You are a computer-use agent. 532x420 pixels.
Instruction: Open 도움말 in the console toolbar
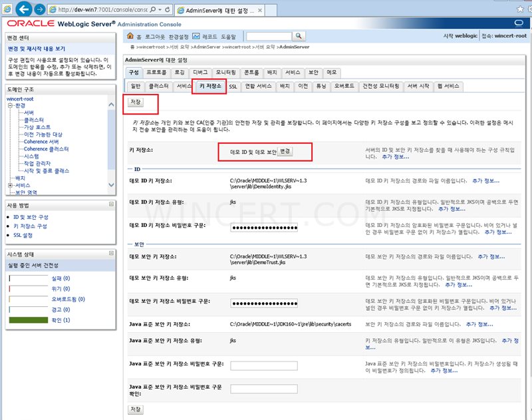pyautogui.click(x=228, y=37)
